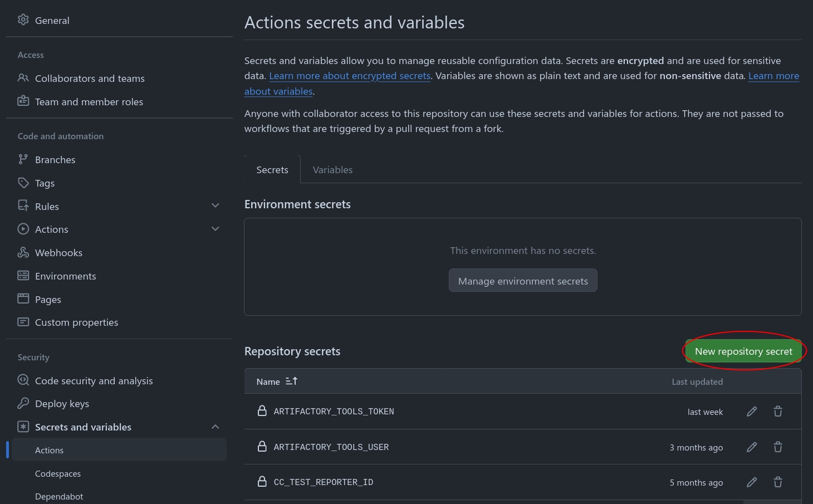Delete the ARTIFACTORY_TOOLS_USER secret via trash icon

tap(778, 447)
